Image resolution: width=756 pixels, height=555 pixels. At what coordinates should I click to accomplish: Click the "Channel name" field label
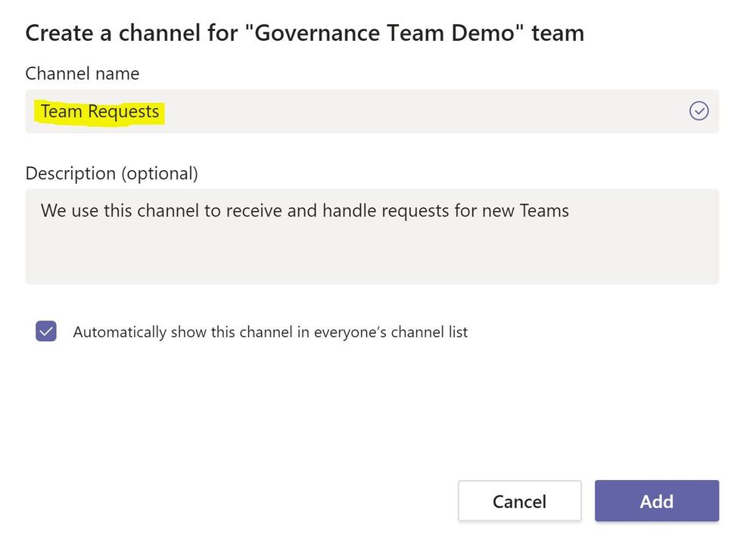tap(82, 73)
